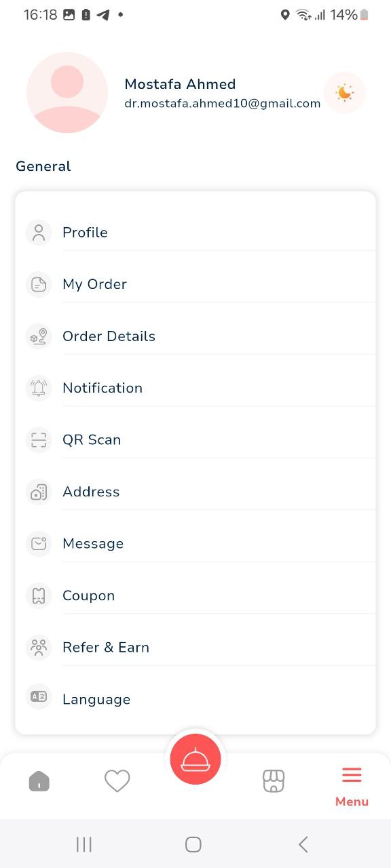Tap the email address dr.mostafa.ahmed10@gmail.com

click(222, 104)
